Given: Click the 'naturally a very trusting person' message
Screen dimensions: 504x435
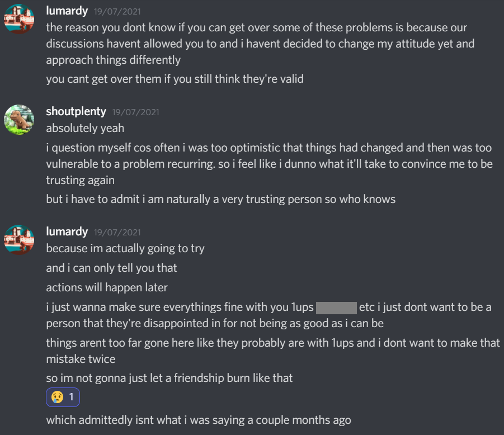Looking at the screenshot, I should 220,199.
